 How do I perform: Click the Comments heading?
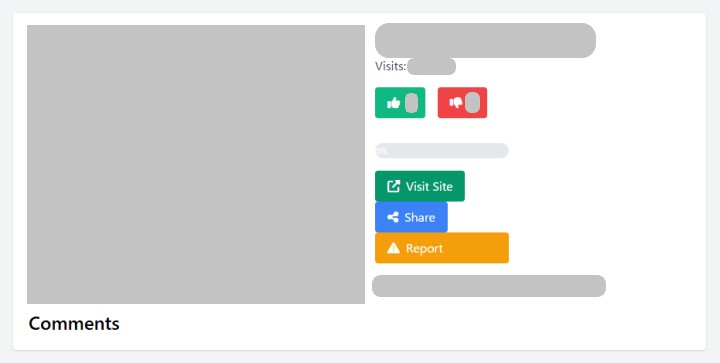click(x=74, y=324)
